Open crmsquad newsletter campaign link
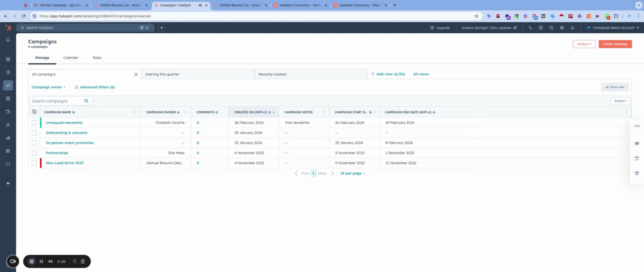The image size is (644, 272). pyautogui.click(x=64, y=123)
